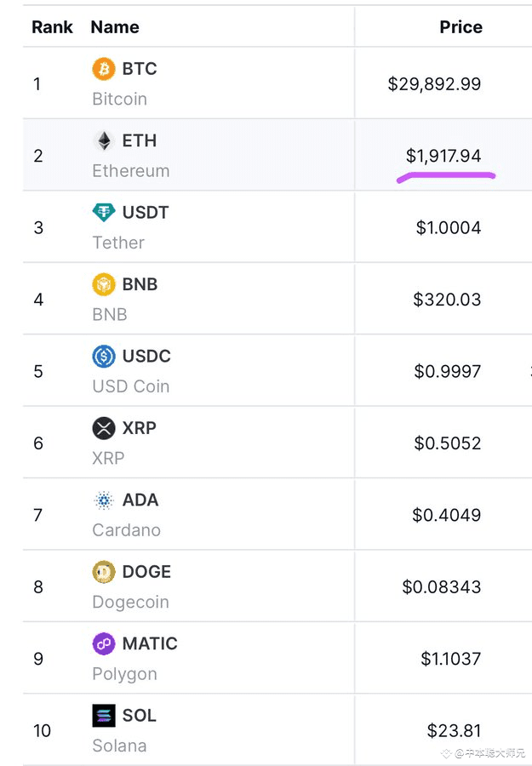Click the BNB yellow diamond icon

click(103, 284)
